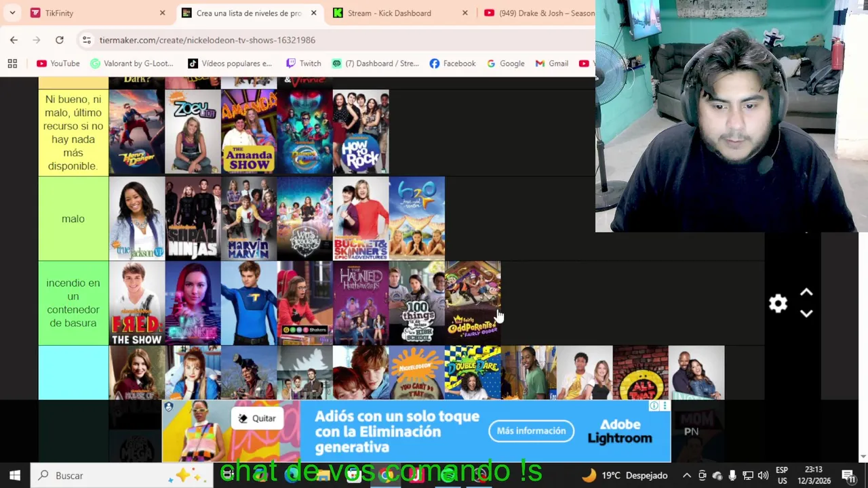The height and width of the screenshot is (488, 868).
Task: View site information icon beside URL
Action: 86,40
